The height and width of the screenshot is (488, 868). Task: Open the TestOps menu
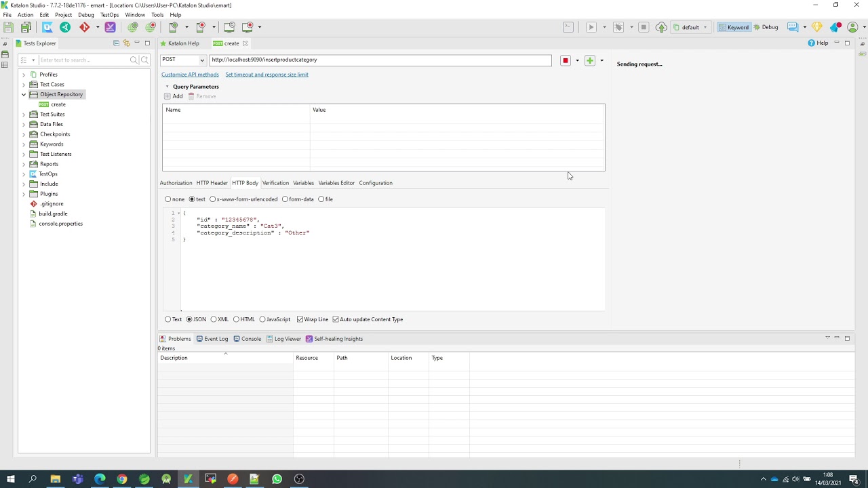(109, 15)
